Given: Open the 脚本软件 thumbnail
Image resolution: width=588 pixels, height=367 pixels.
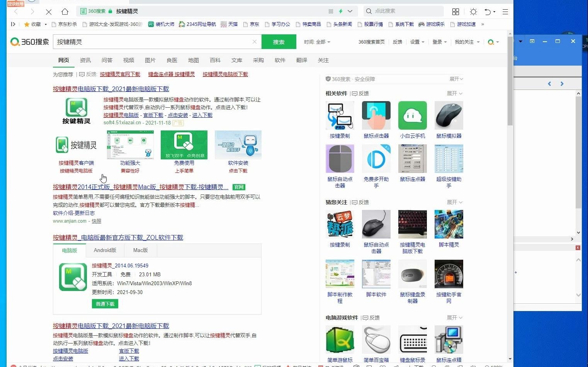Looking at the screenshot, I should [376, 274].
